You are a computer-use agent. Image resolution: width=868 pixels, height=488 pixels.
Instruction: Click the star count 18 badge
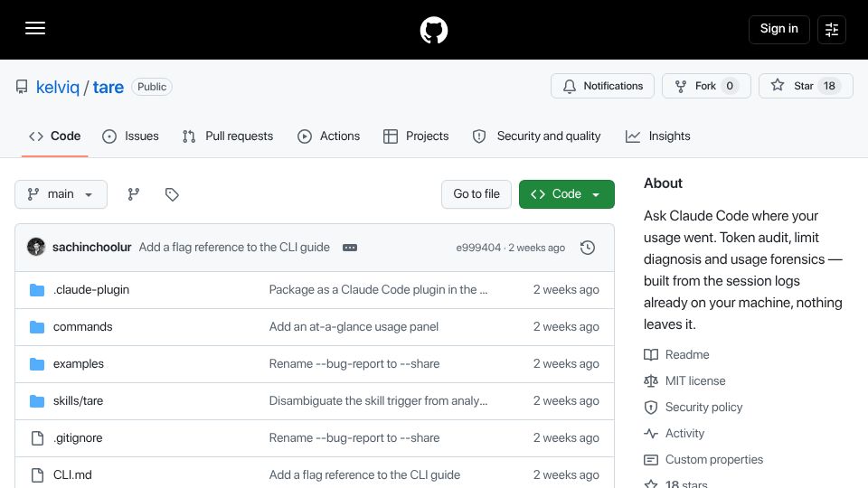point(829,86)
